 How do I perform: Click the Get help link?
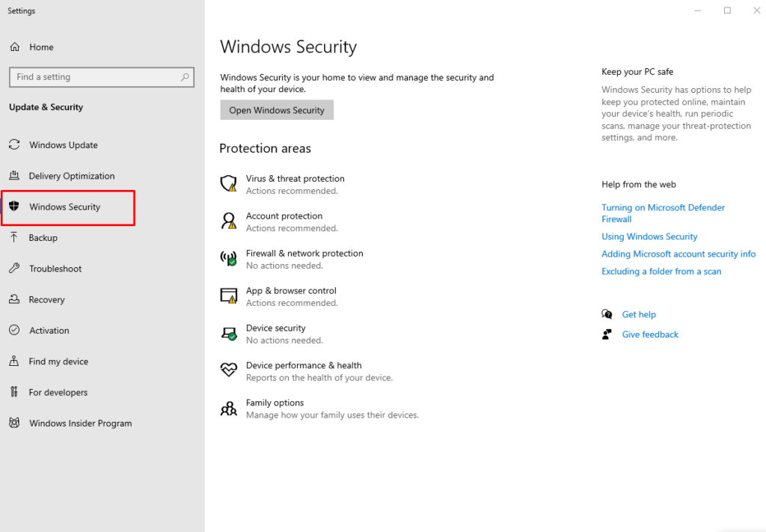pyautogui.click(x=639, y=314)
